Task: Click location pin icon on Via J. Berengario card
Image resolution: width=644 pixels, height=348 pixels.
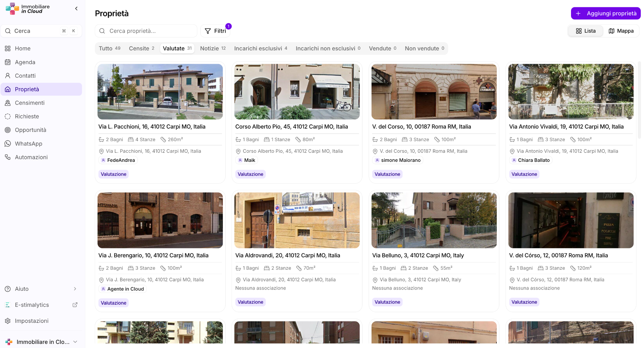Action: coord(101,280)
